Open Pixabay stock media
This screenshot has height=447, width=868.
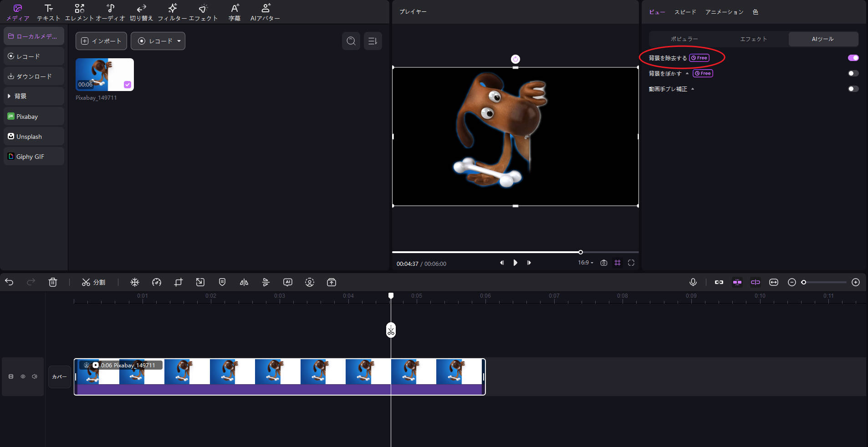[x=34, y=116]
